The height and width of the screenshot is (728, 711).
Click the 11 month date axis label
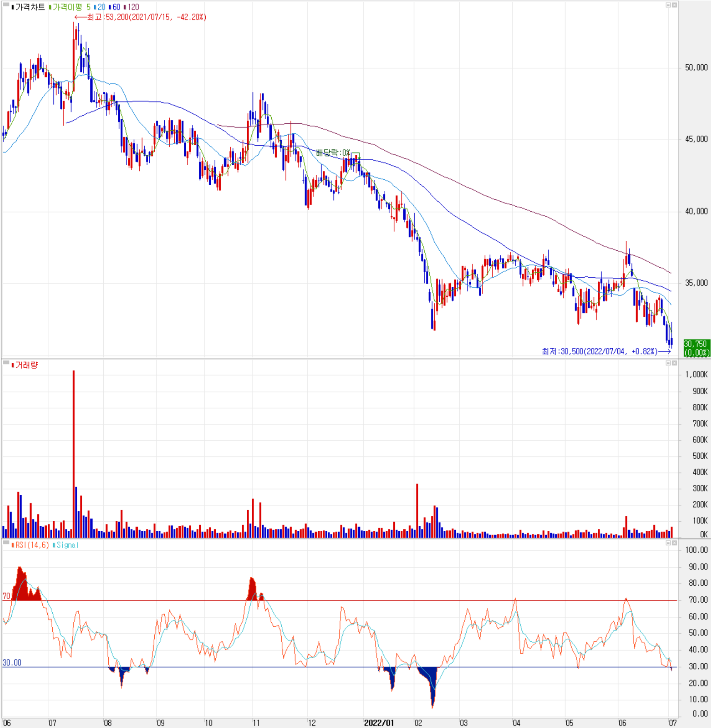[x=256, y=723]
